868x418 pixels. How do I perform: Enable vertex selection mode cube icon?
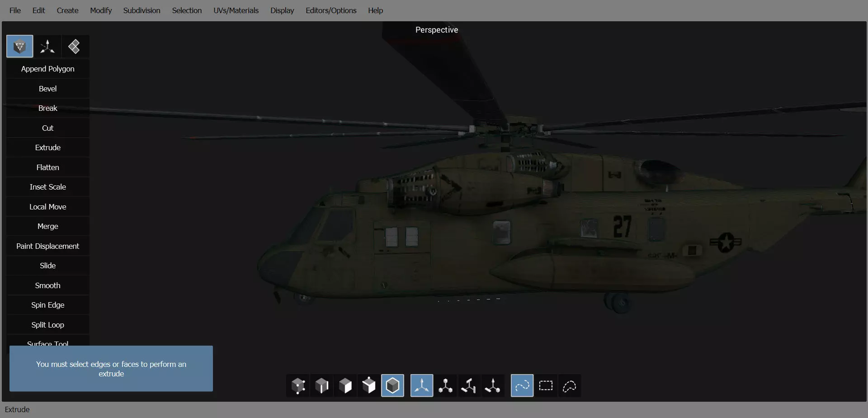pyautogui.click(x=298, y=386)
